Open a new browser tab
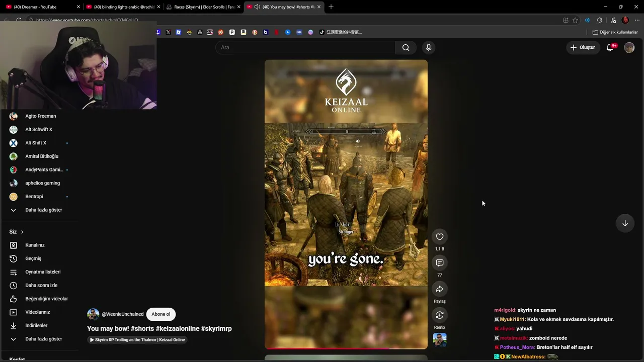 [x=331, y=7]
